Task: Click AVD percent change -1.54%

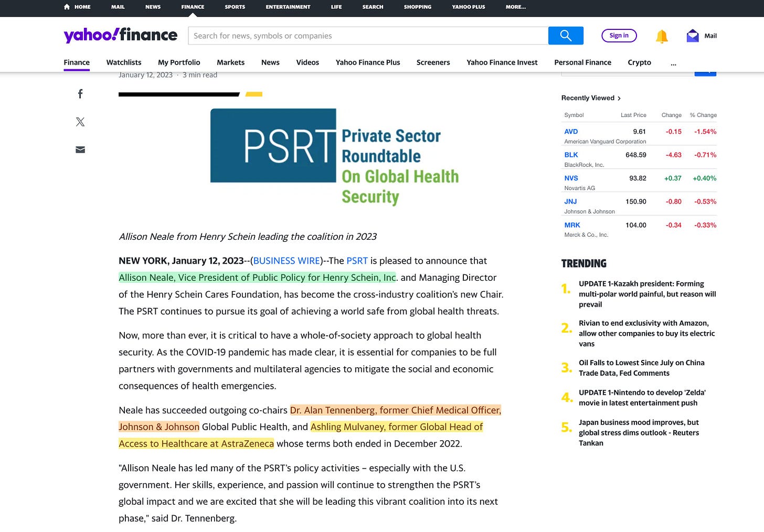Action: point(705,132)
